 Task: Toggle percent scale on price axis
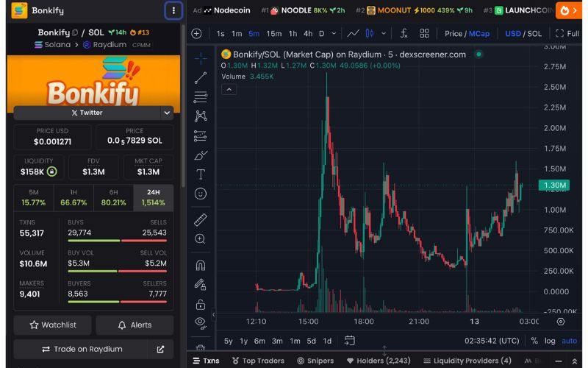click(534, 341)
